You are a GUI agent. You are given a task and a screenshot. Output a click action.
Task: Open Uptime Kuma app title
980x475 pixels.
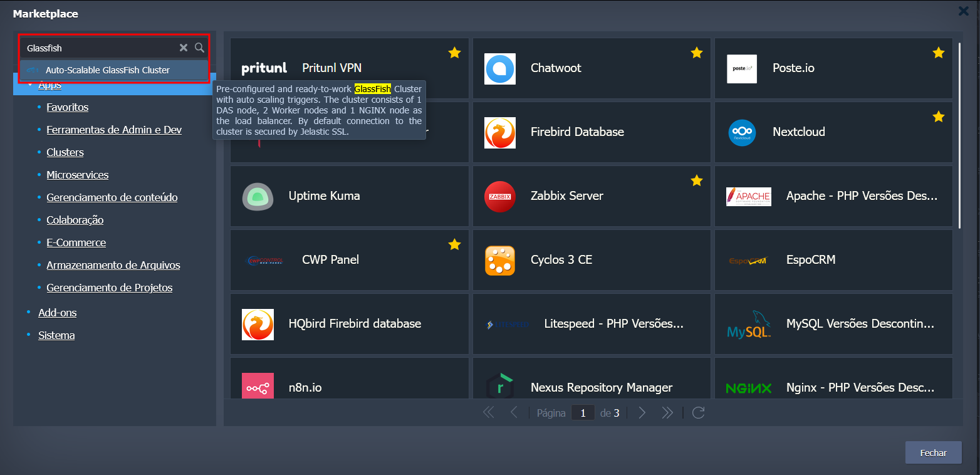coord(325,196)
